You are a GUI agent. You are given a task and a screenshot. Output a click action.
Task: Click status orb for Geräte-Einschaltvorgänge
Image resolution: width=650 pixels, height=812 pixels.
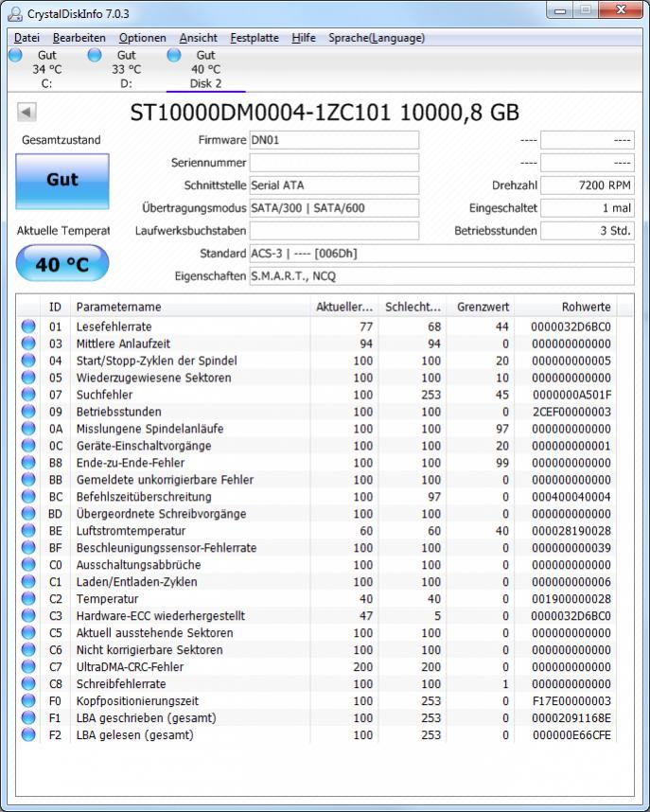28,446
